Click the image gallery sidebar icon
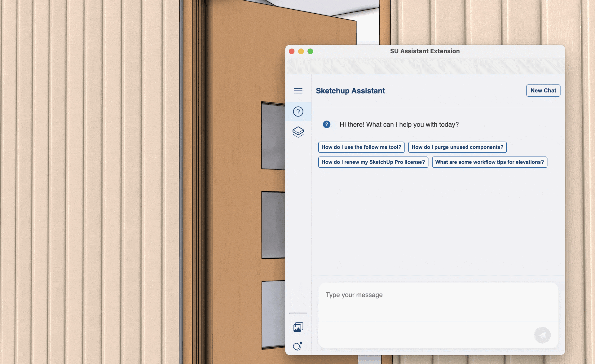Viewport: 595px width, 364px height. click(298, 327)
